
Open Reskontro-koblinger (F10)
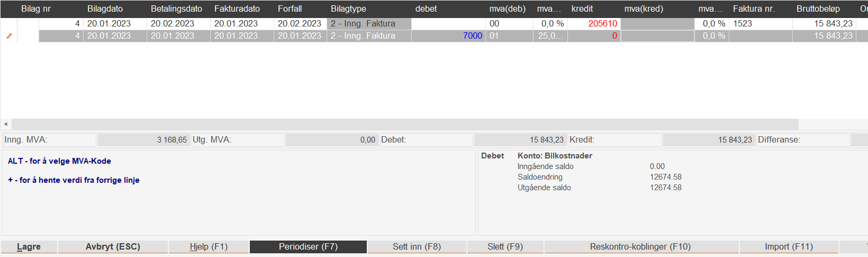point(640,247)
